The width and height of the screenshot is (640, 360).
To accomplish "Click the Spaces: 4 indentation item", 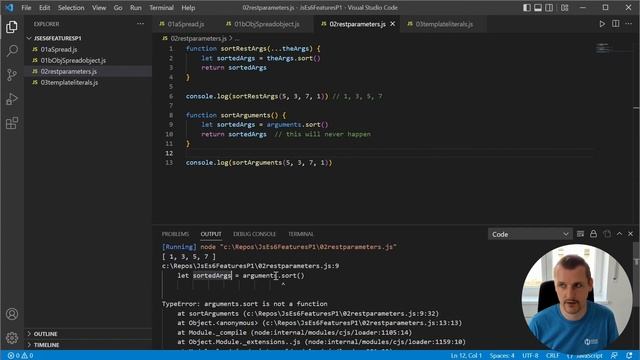I will 502,356.
